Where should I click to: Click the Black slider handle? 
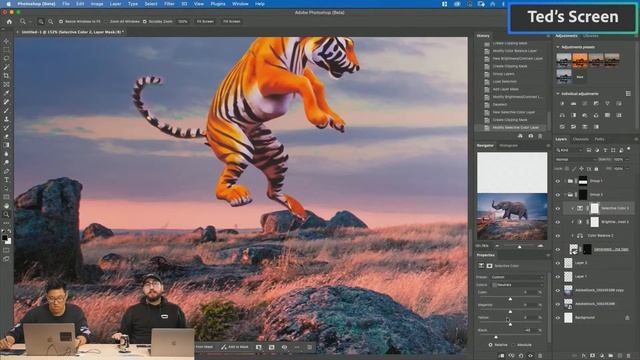pos(496,337)
